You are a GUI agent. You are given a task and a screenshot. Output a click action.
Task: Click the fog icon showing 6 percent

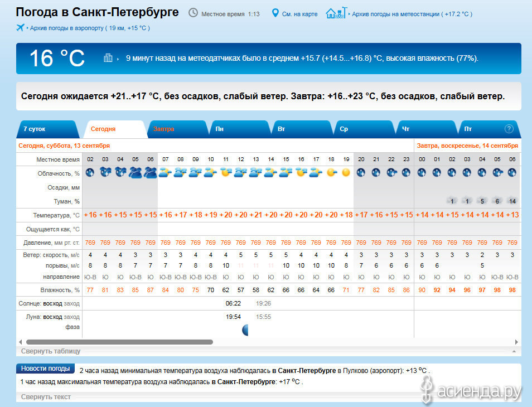(497, 201)
